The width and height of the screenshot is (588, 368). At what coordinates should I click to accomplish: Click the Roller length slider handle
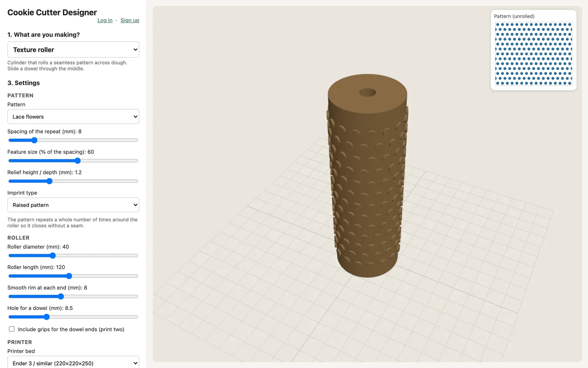(x=69, y=276)
